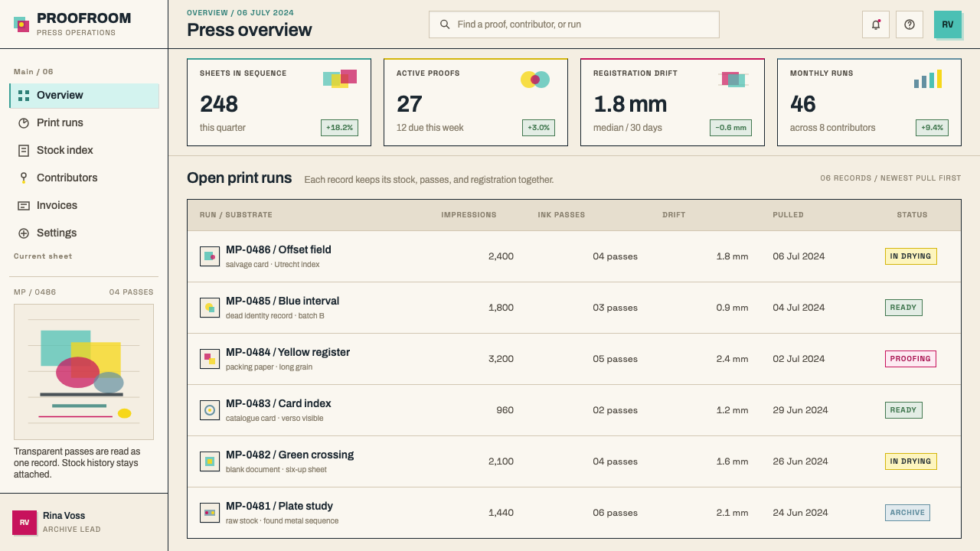980x551 pixels.
Task: Open the MP-0483 / Card index run
Action: click(x=574, y=410)
